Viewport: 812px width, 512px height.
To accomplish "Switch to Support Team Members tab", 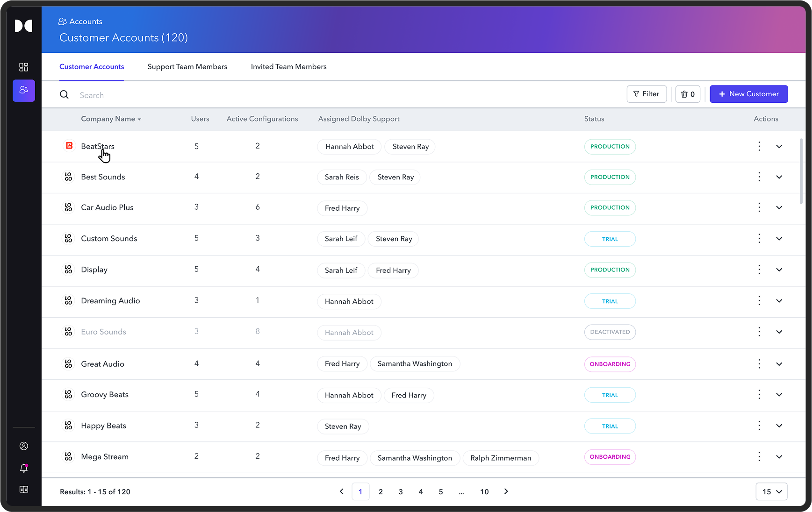I will tap(187, 67).
